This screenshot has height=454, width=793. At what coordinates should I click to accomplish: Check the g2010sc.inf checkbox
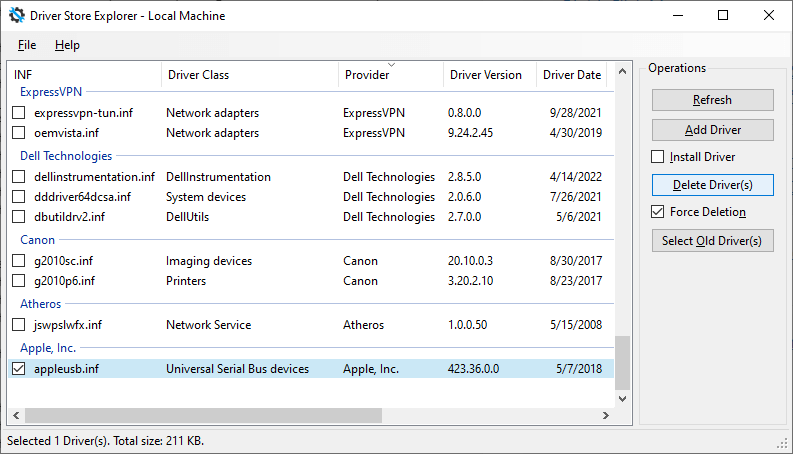pos(19,260)
